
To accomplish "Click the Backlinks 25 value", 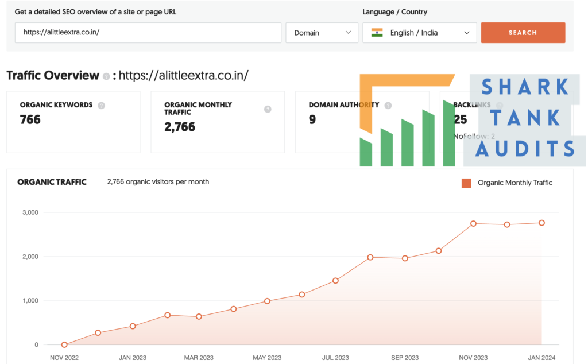I will point(460,119).
